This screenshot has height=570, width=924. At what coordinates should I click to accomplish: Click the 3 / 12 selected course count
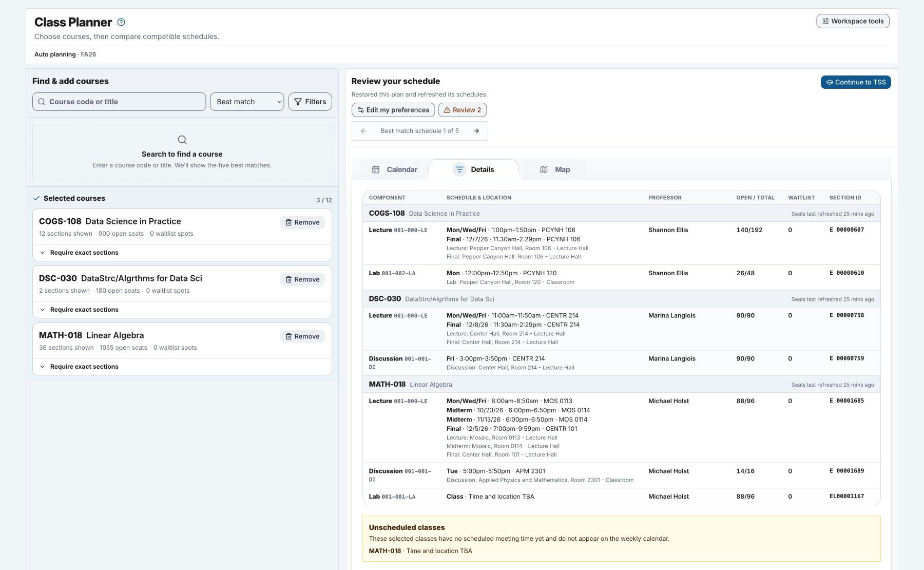pyautogui.click(x=324, y=200)
